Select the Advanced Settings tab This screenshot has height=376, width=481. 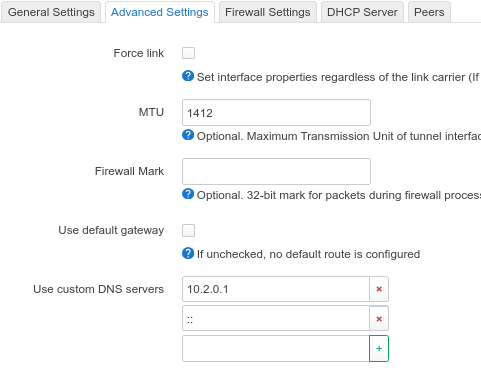[x=160, y=12]
